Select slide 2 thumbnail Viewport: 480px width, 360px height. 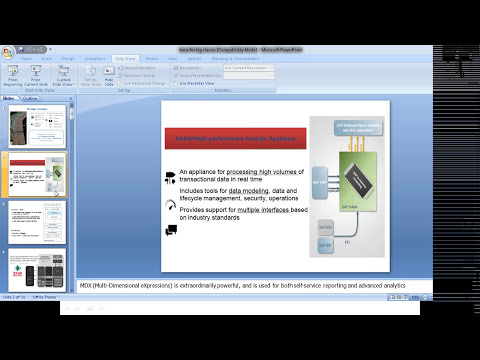coord(37,174)
